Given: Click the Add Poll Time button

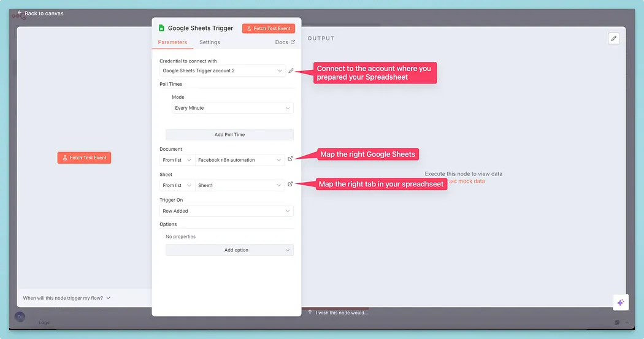Looking at the screenshot, I should (x=229, y=135).
